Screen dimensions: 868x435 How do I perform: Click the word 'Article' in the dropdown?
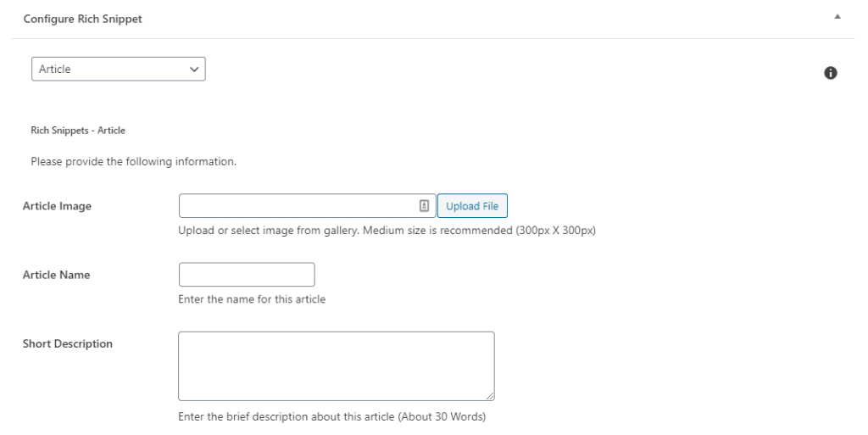[55, 70]
